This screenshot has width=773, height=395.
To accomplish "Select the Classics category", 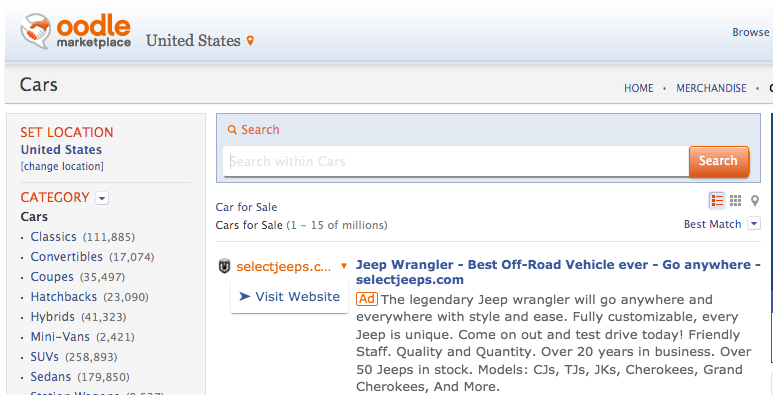I will 53,237.
